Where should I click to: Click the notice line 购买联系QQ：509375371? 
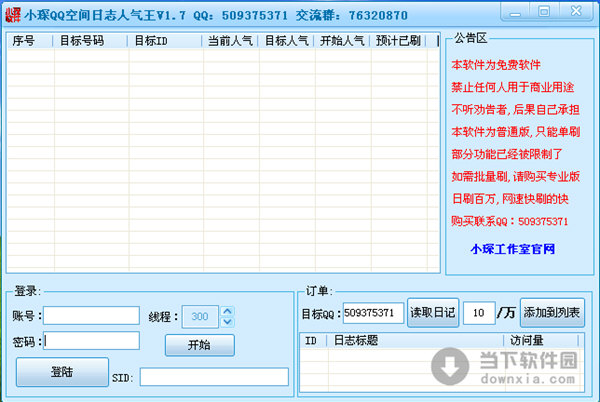[510, 221]
